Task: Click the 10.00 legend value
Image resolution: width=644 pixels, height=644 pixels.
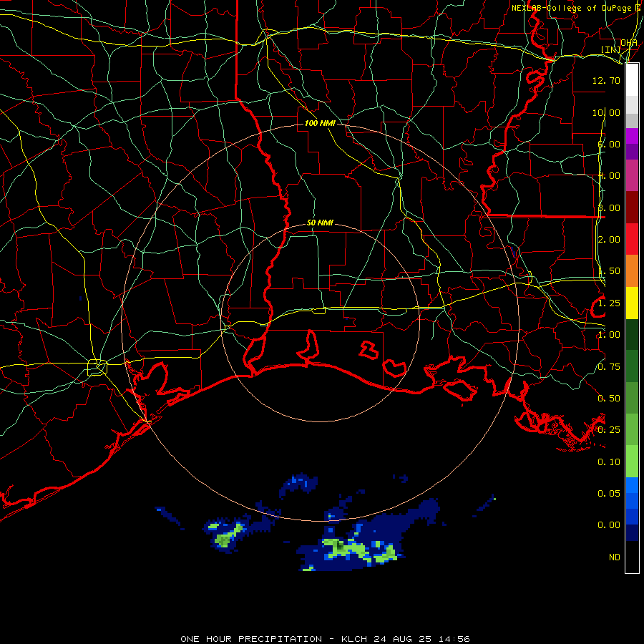Action: pyautogui.click(x=606, y=112)
